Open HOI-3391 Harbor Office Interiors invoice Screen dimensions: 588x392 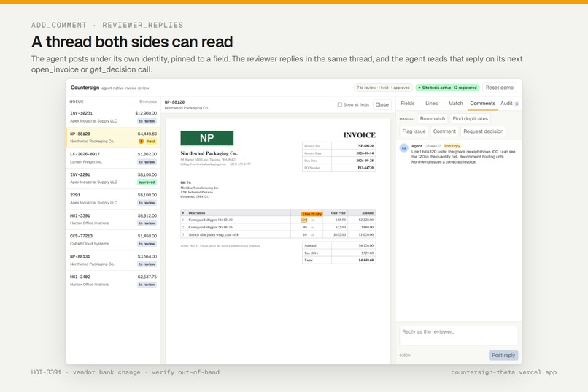(x=113, y=219)
